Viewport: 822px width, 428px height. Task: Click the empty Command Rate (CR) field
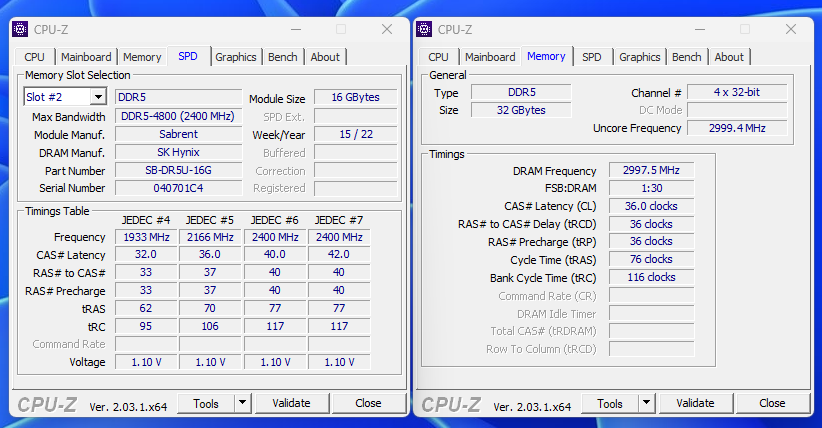click(651, 296)
